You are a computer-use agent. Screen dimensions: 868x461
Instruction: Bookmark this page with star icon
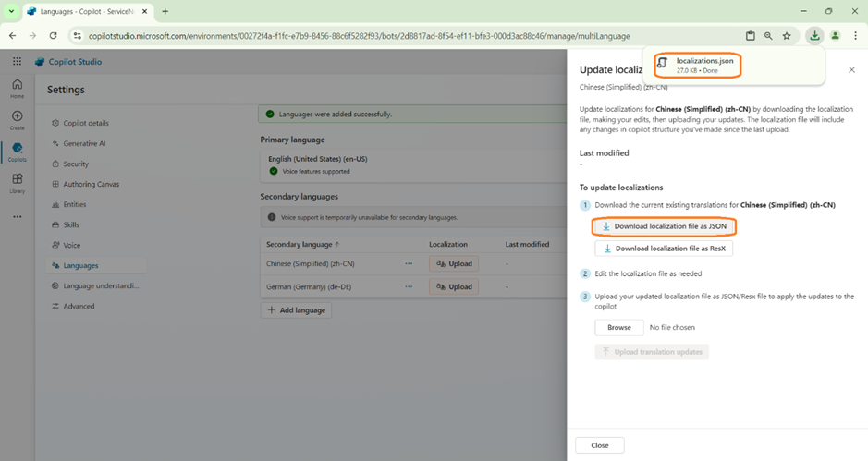787,36
